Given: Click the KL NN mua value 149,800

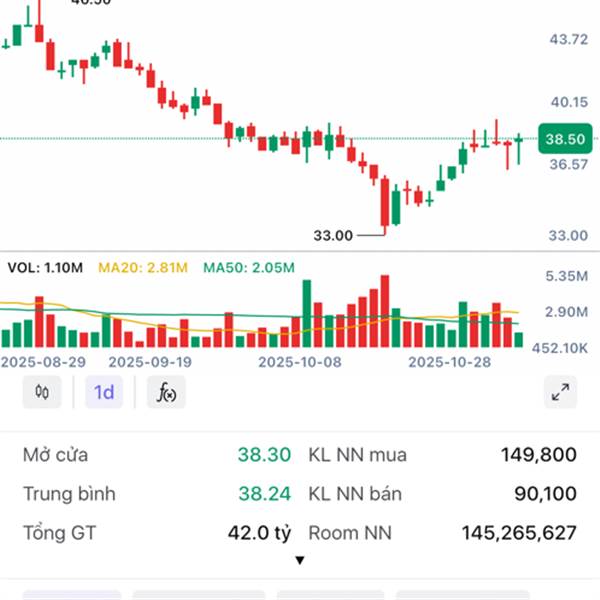Looking at the screenshot, I should (x=539, y=455).
